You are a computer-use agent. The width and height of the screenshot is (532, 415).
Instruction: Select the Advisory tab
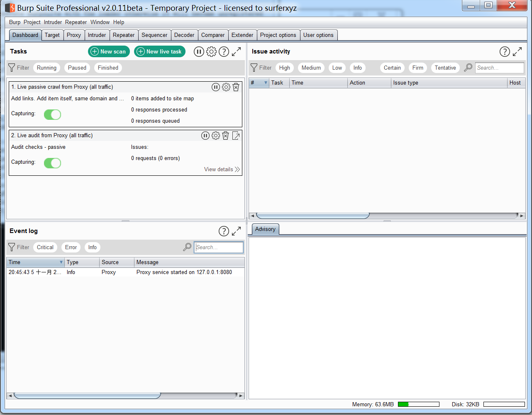tap(265, 229)
